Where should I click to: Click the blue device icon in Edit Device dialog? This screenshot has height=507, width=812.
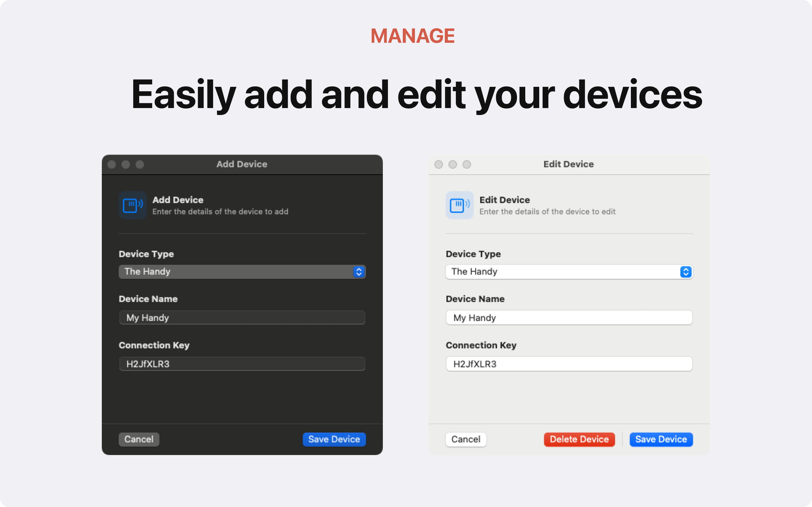[459, 205]
